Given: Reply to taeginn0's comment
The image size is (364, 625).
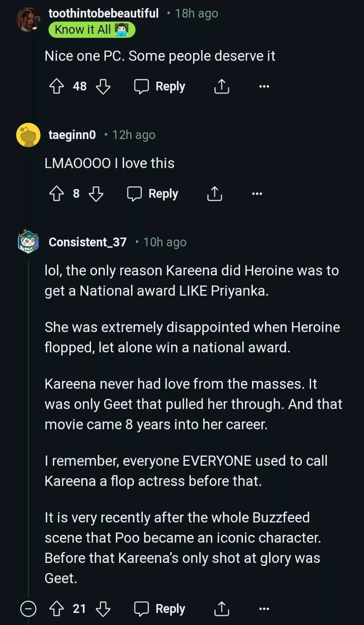Looking at the screenshot, I should pos(153,194).
